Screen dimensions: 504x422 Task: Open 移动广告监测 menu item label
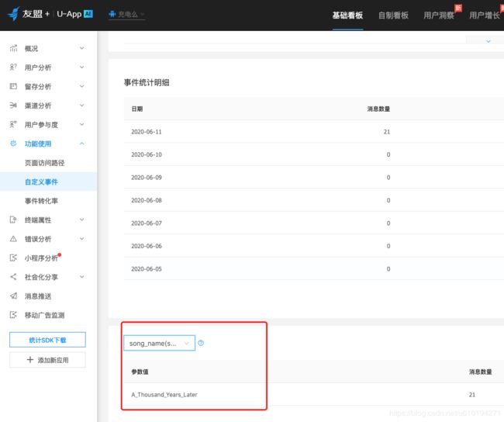click(x=45, y=315)
